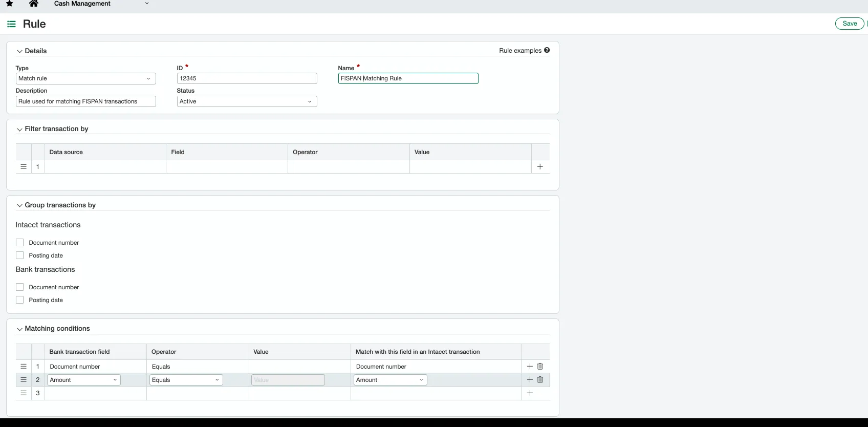Click the Value field in condition row 2
The height and width of the screenshot is (427, 868).
288,380
